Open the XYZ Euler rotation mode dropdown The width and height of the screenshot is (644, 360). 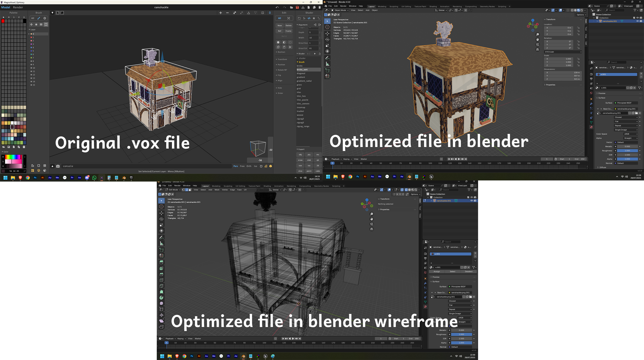coord(563,52)
